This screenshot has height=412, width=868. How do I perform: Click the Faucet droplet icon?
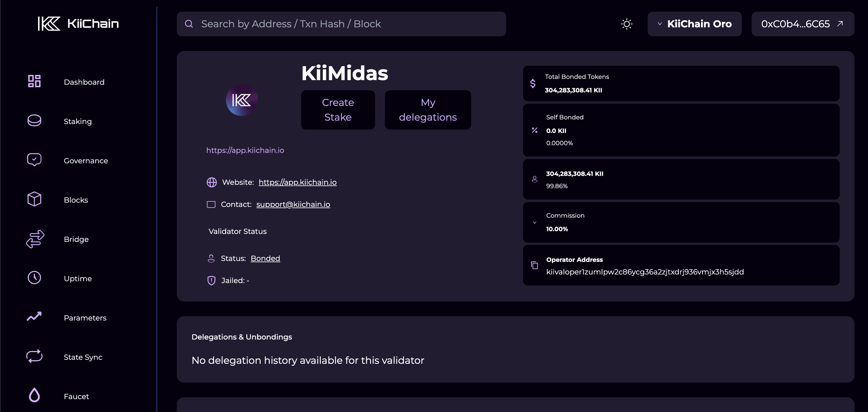[34, 395]
